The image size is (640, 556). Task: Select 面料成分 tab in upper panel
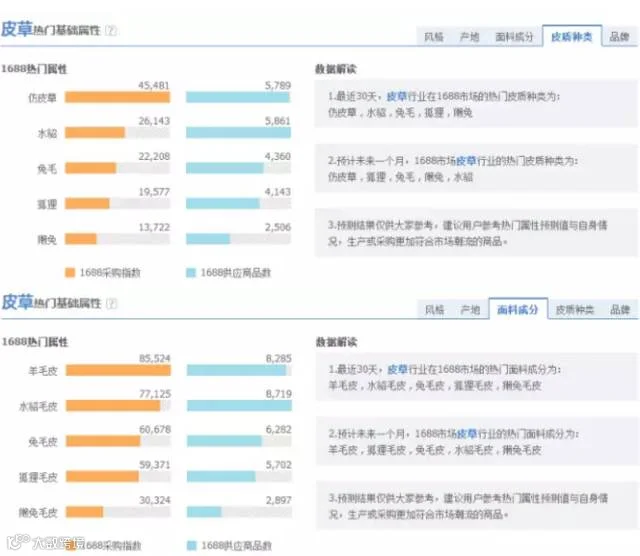514,37
